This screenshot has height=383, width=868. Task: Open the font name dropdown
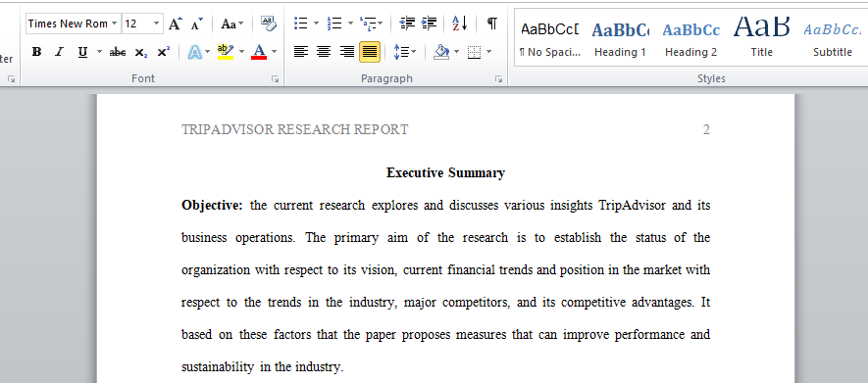point(114,24)
